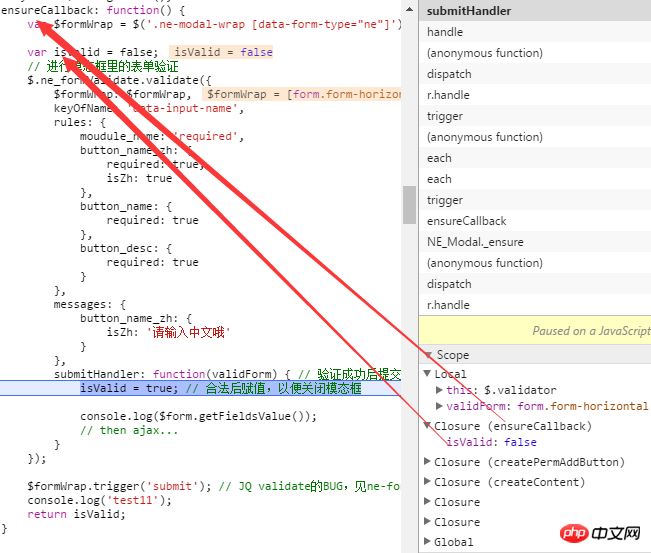Click the '请输入中文哦' message string
This screenshot has width=651, height=553.
188,333
